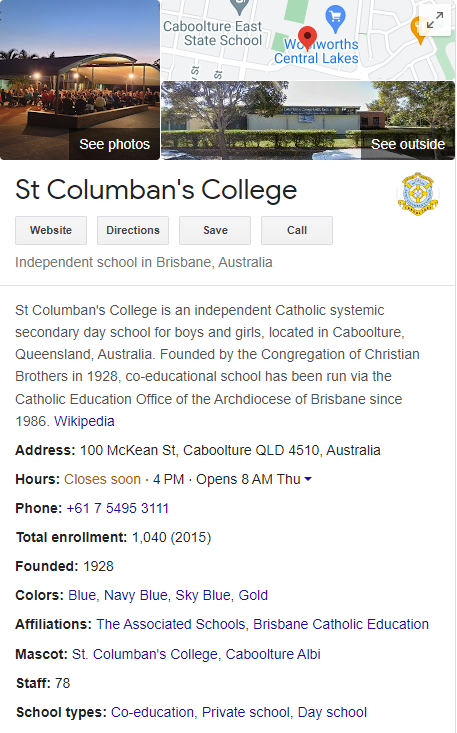
Task: Open the See outside street view thumbnail
Action: (308, 121)
